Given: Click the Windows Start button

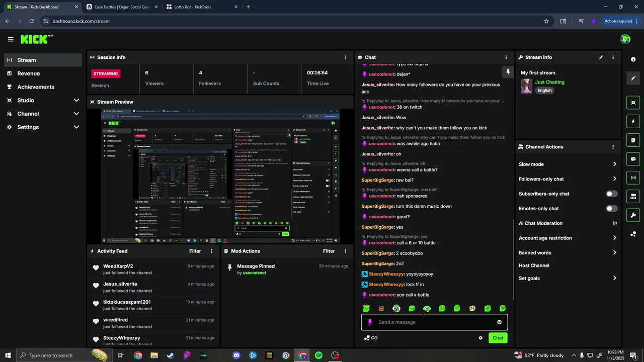Looking at the screenshot, I should (x=8, y=355).
